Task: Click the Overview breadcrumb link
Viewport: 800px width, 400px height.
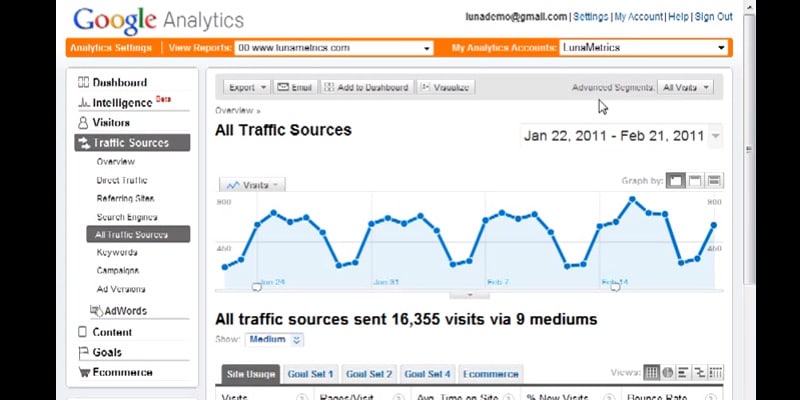Action: coord(234,110)
